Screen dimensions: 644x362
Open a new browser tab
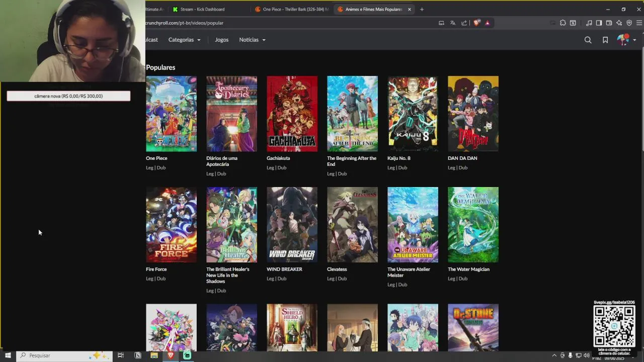[x=422, y=9]
